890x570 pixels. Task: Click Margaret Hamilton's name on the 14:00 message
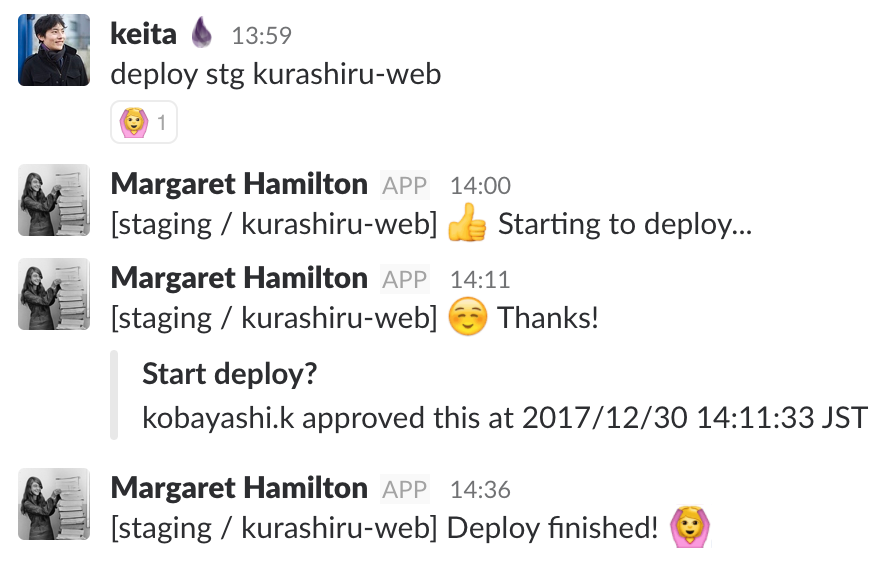click(x=239, y=184)
